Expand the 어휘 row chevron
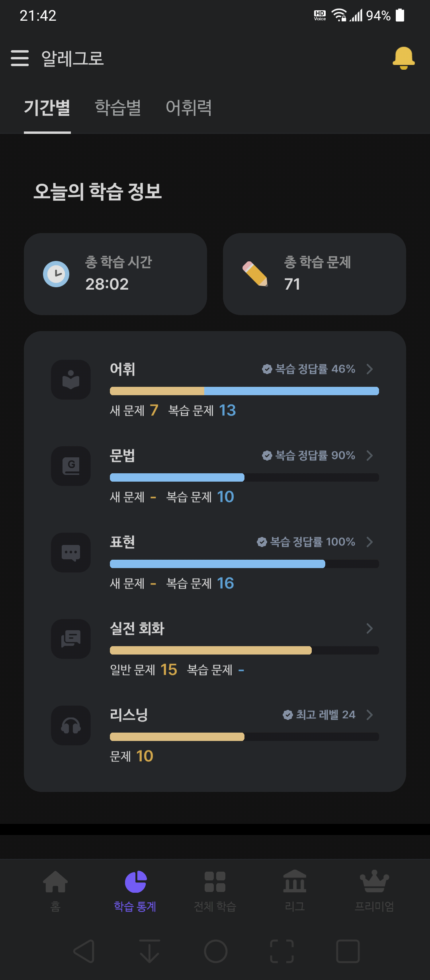The height and width of the screenshot is (980, 430). pos(369,369)
